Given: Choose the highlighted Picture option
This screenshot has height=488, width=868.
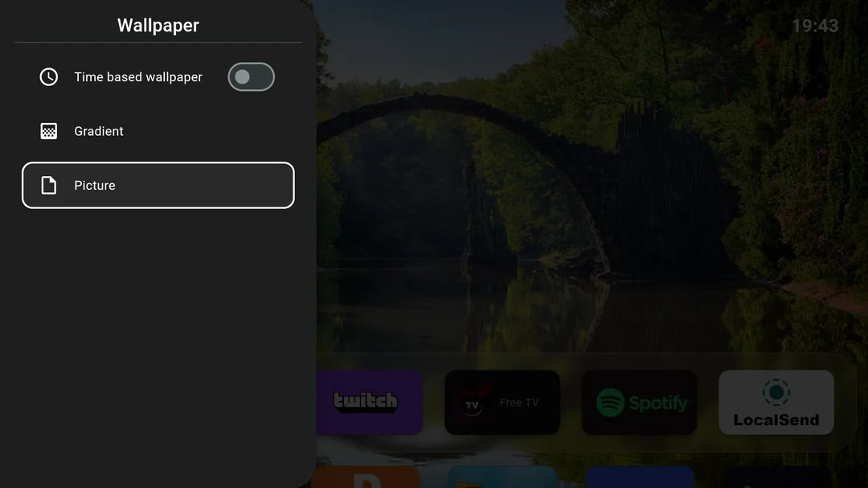Looking at the screenshot, I should 158,184.
